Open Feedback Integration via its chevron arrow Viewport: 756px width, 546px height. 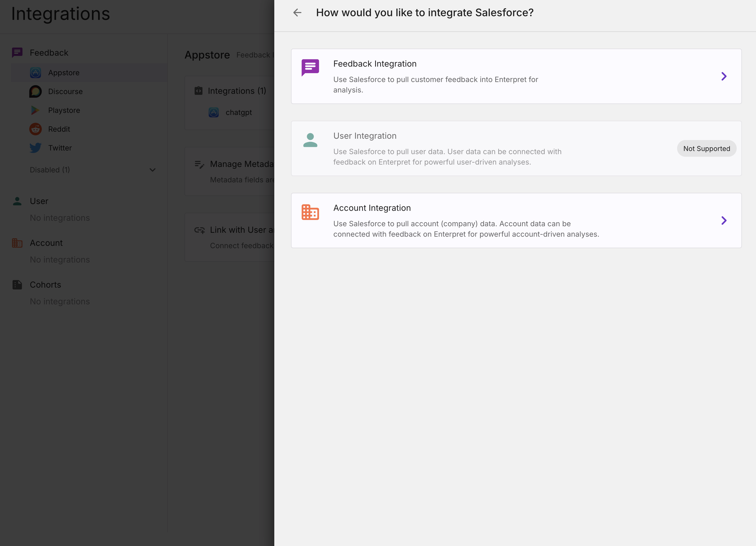tap(724, 76)
